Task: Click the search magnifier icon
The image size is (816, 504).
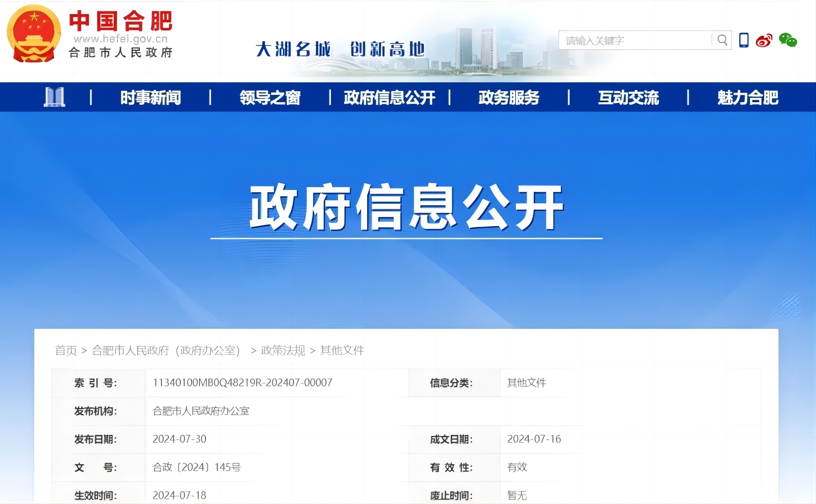Action: pyautogui.click(x=722, y=40)
